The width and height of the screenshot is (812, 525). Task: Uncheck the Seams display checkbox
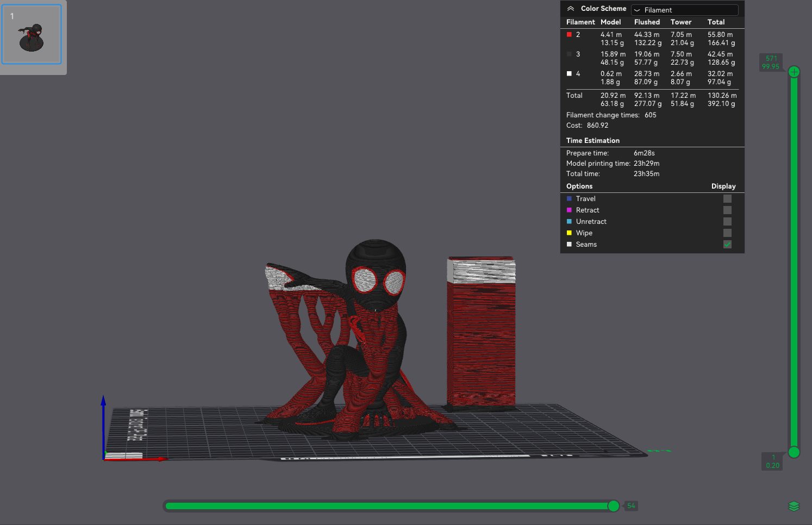pyautogui.click(x=727, y=245)
